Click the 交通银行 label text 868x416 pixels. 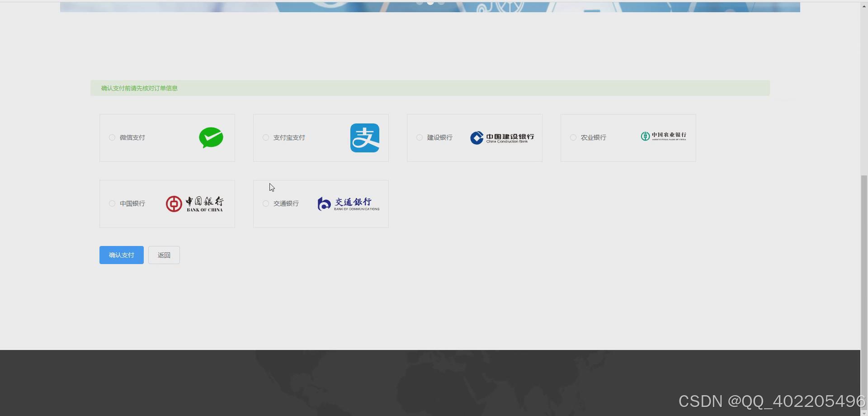click(x=286, y=203)
